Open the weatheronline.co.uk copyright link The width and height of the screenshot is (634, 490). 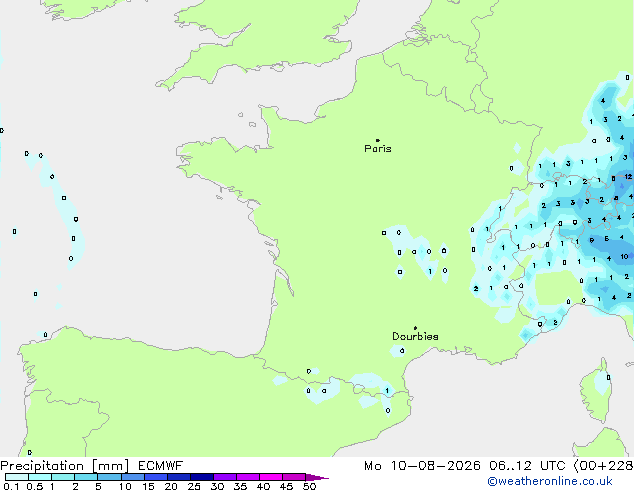[x=550, y=481]
